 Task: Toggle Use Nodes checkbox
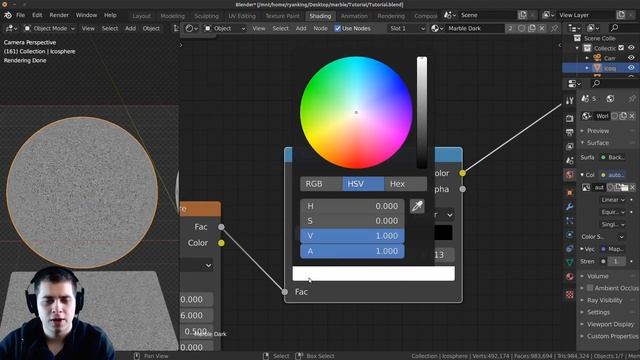point(338,28)
